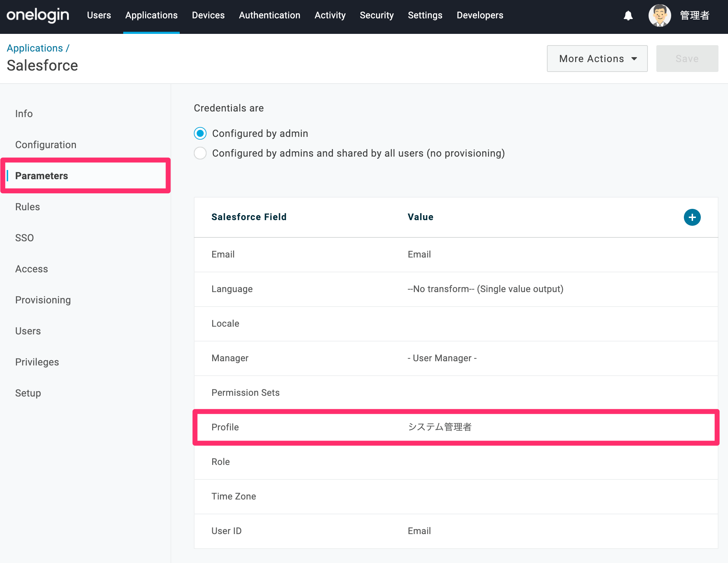Open the Time Zone parameter row
This screenshot has height=563, width=728.
click(x=456, y=497)
